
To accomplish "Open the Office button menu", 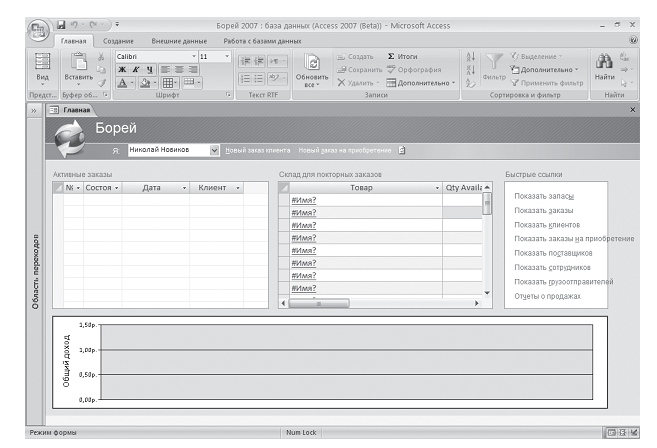I will point(39,31).
